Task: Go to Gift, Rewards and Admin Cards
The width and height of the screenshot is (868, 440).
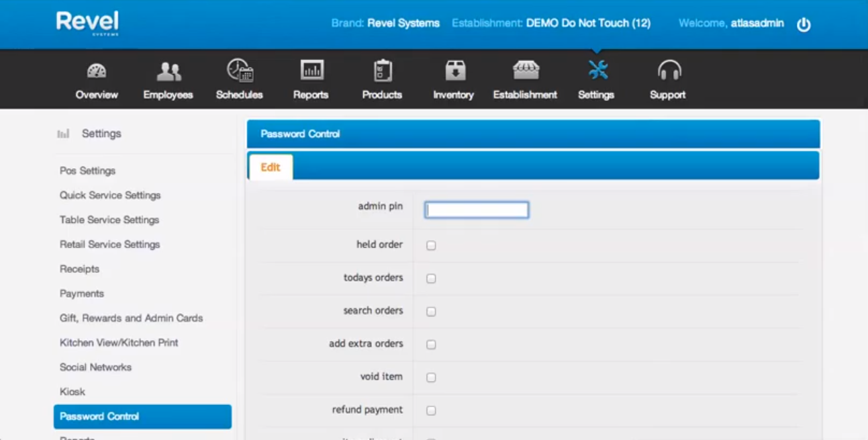Action: click(131, 318)
